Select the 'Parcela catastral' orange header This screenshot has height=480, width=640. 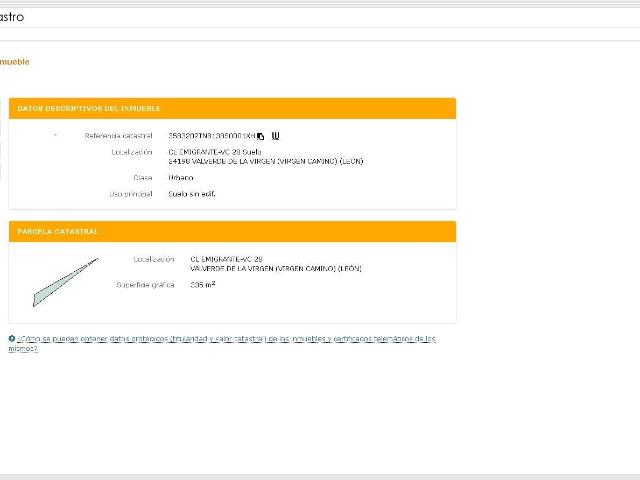[x=232, y=232]
